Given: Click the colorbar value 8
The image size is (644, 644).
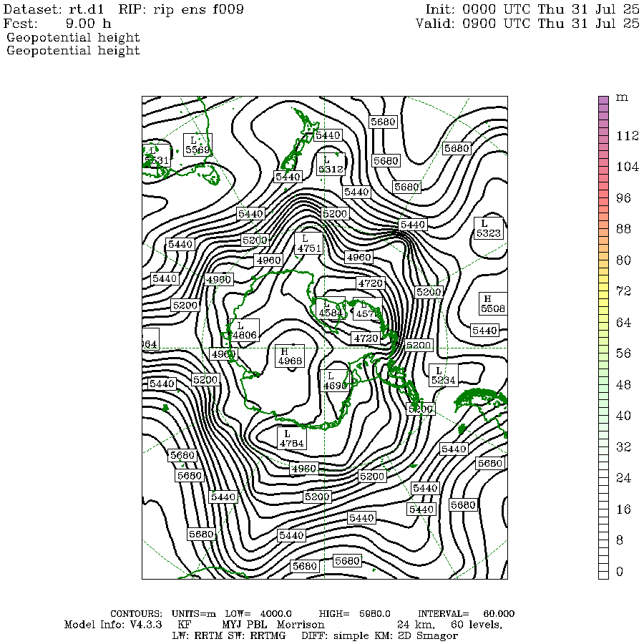Looking at the screenshot, I should tap(620, 540).
